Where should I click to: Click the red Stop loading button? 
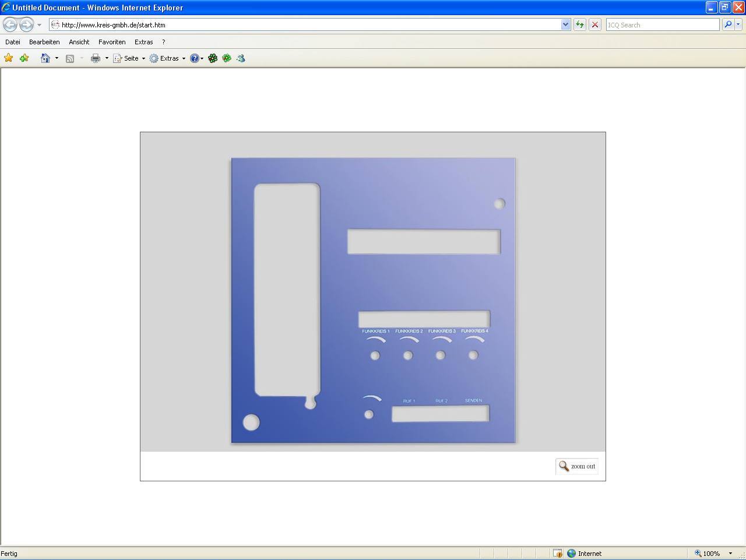coord(595,24)
